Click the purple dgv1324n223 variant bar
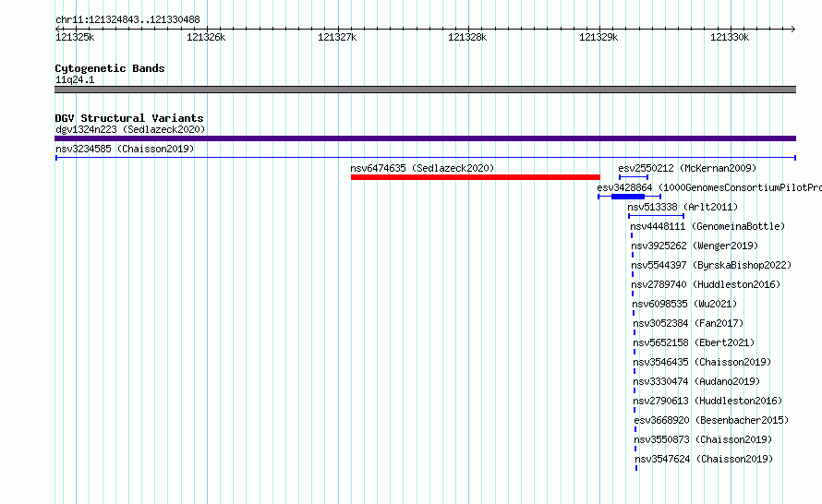The width and height of the screenshot is (822, 504). (x=425, y=138)
